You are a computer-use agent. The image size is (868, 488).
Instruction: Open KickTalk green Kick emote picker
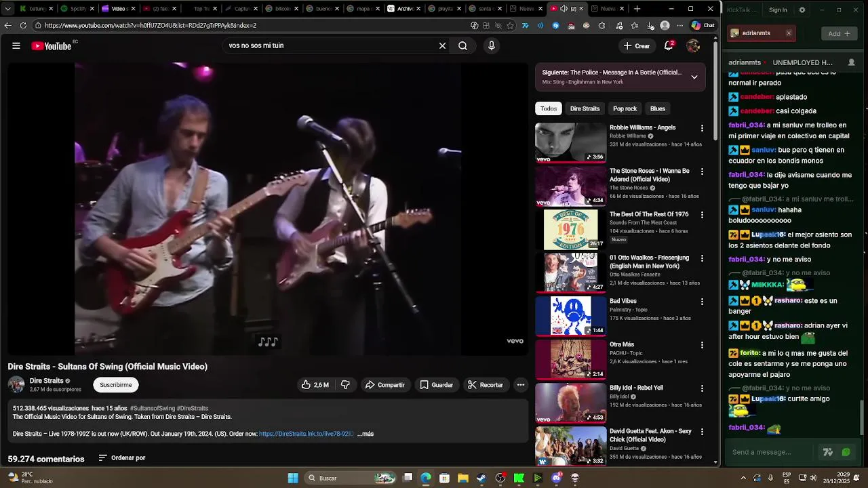coord(846,452)
